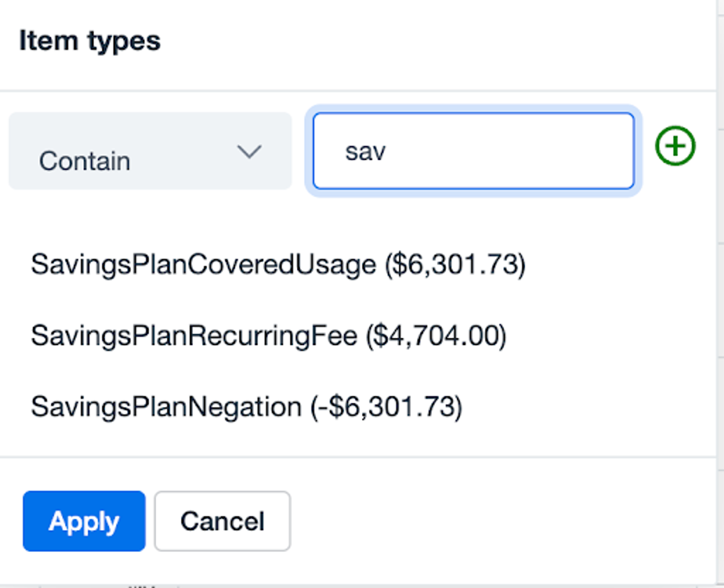This screenshot has width=724, height=588.
Task: Pick the -$6,301.73 negation entry
Action: pos(246,407)
